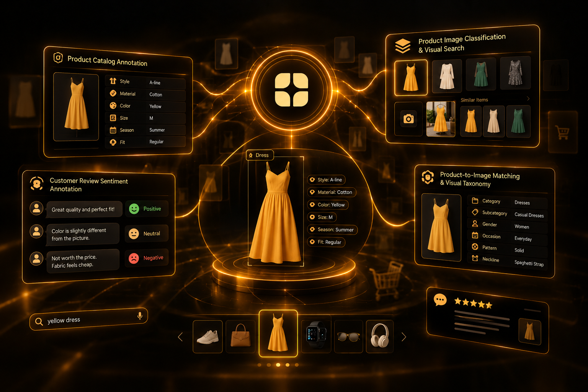Click the yellow Neutral face icon
The image size is (588, 392).
click(x=134, y=234)
